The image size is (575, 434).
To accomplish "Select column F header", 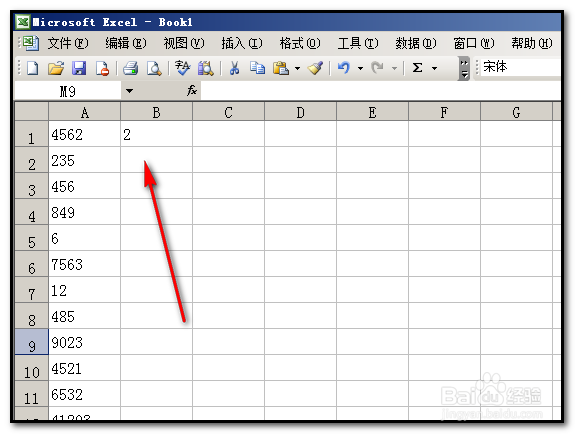I will click(444, 112).
